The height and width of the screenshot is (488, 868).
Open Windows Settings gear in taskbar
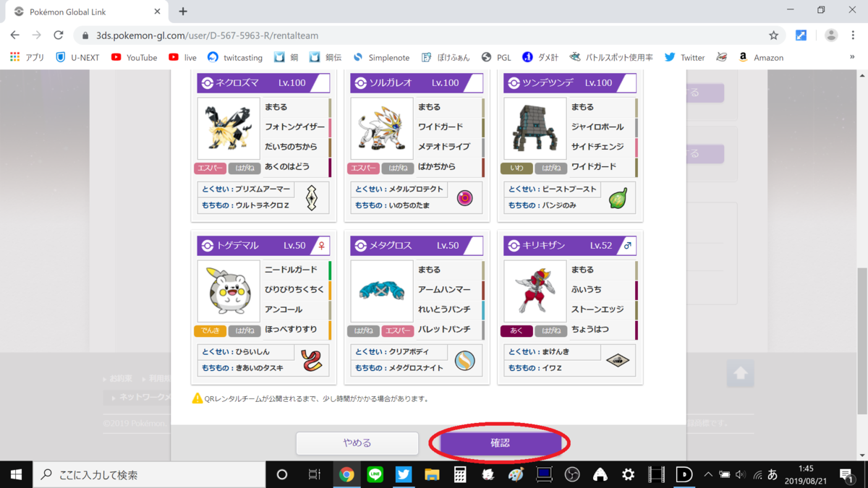pyautogui.click(x=628, y=474)
